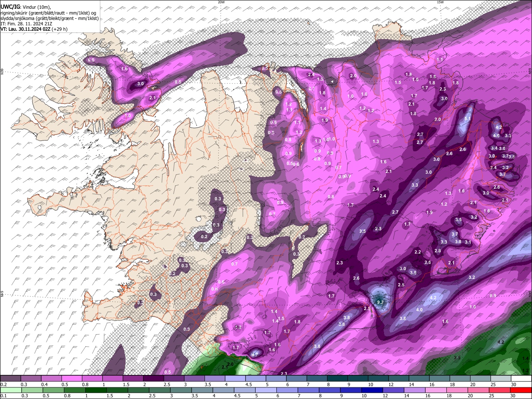The image size is (532, 399).
Task: Select the snow scale swatch labelled 8
Action: [x=337, y=378]
